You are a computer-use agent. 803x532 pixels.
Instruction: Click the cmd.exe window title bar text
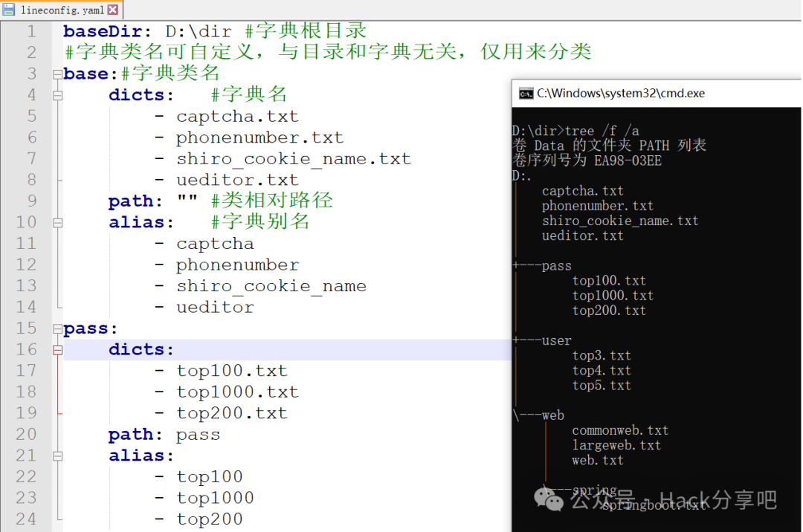click(621, 93)
